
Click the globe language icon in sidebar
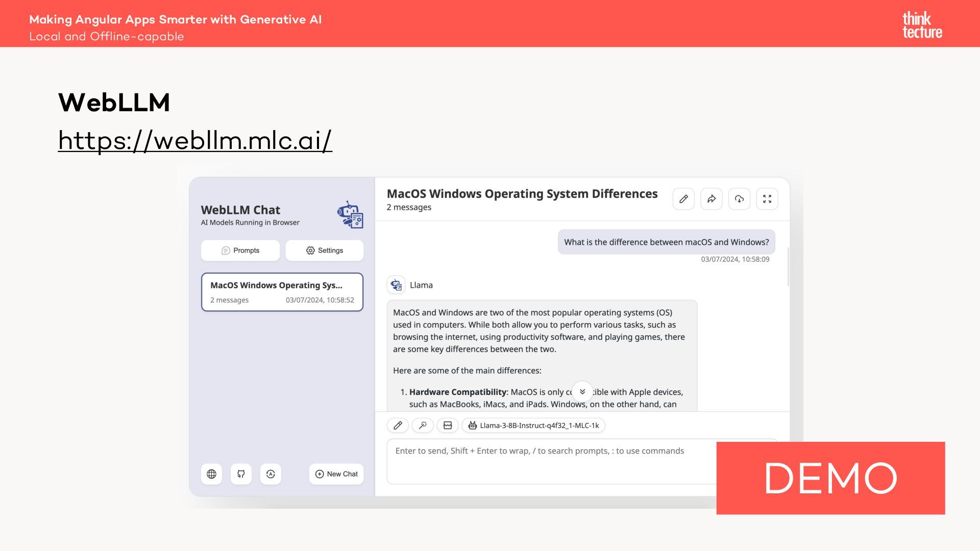point(211,474)
